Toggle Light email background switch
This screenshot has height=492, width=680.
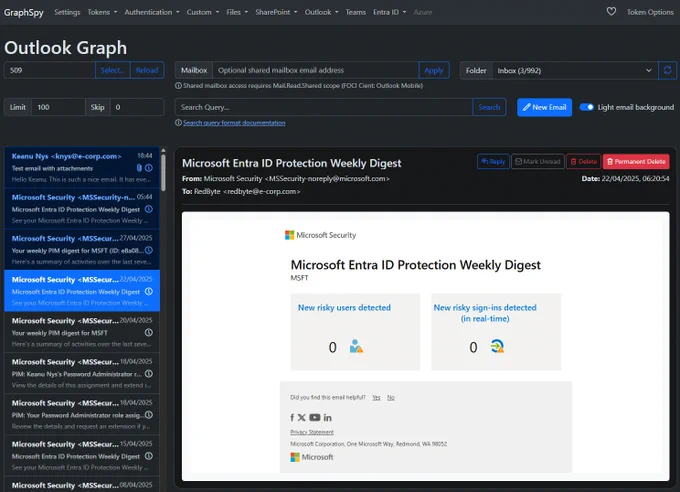tap(586, 107)
